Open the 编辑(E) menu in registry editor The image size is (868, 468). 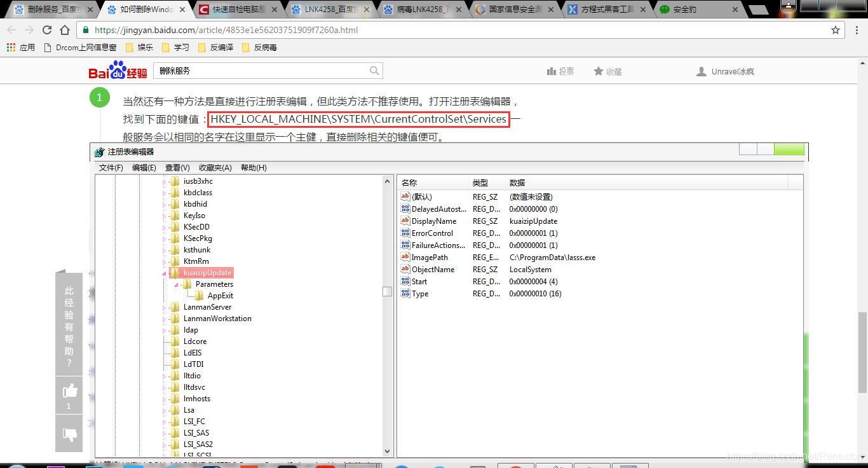144,167
